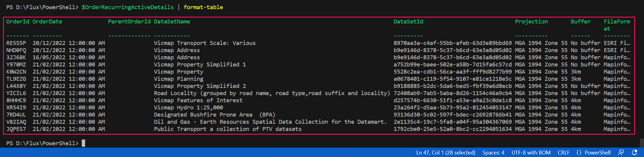Click DataSetId column header
Screen dimensions: 644x157
click(x=408, y=21)
